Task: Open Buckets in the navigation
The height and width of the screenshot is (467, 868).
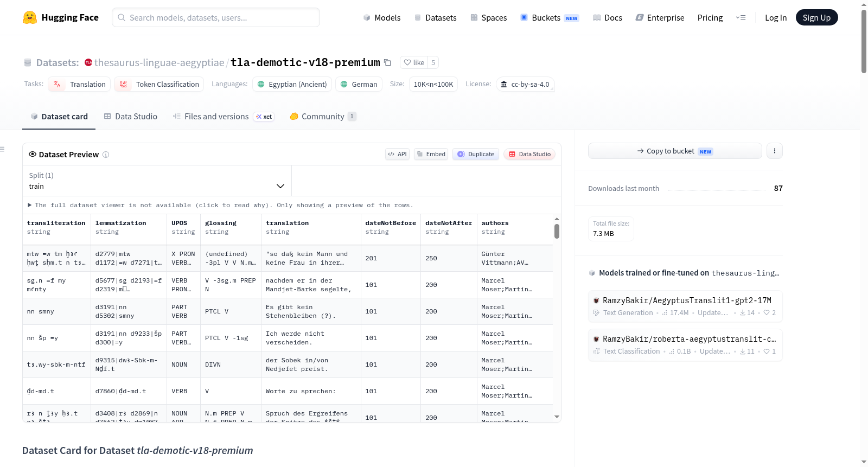Action: pyautogui.click(x=550, y=17)
